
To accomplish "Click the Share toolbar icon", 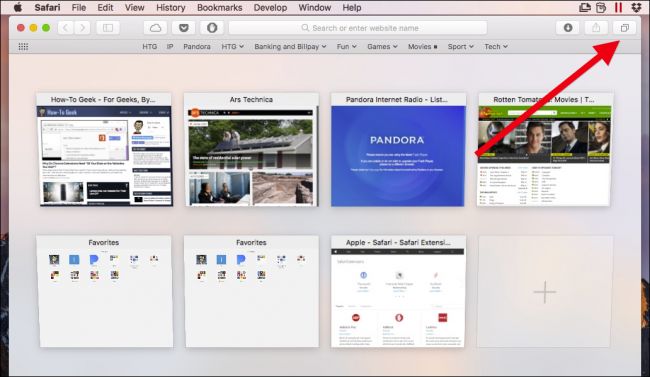I will point(596,28).
